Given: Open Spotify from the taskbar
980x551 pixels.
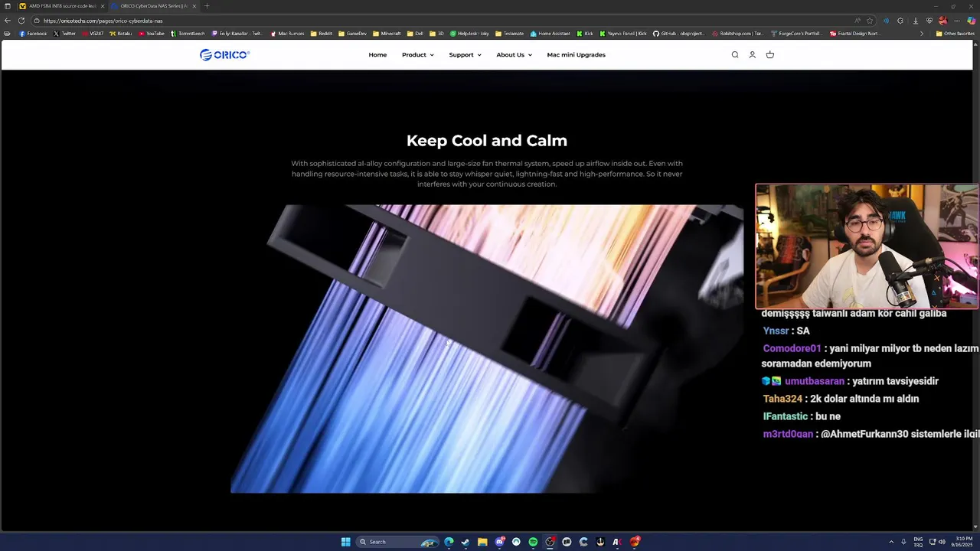Looking at the screenshot, I should (x=533, y=542).
